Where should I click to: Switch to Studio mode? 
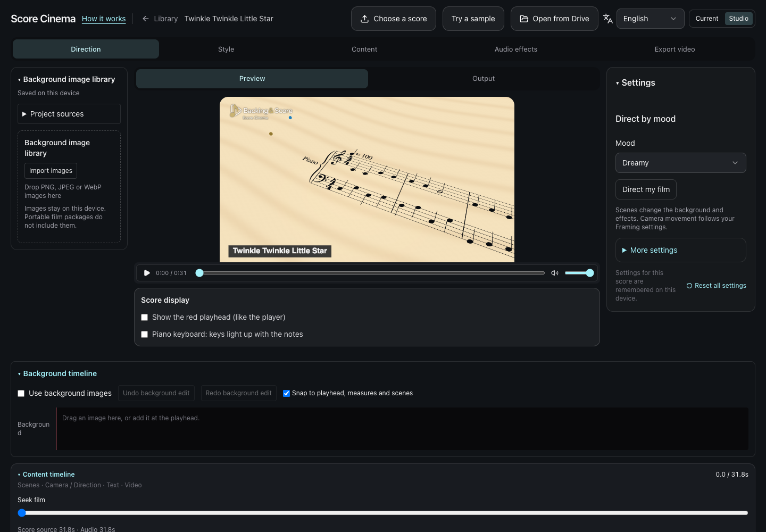tap(738, 19)
